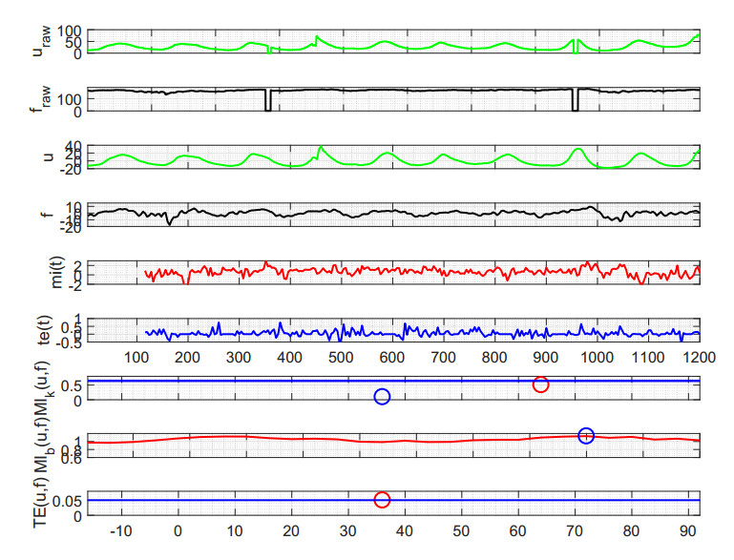Click the 50 tick label on bottom axis

[461, 531]
